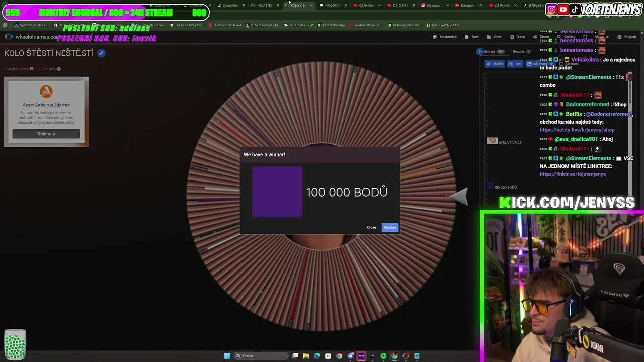644x362 pixels.
Task: Save the current wheel
Action: [x=518, y=37]
